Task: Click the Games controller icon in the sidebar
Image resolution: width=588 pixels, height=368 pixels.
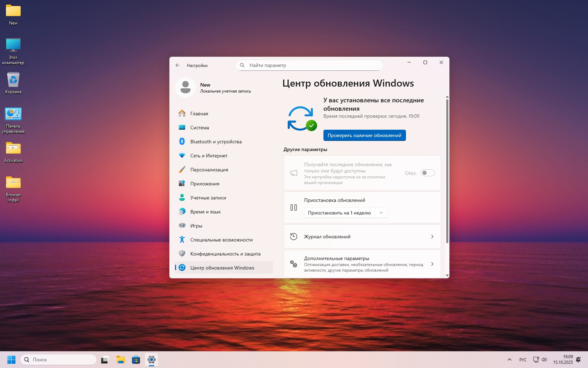Action: tap(182, 226)
